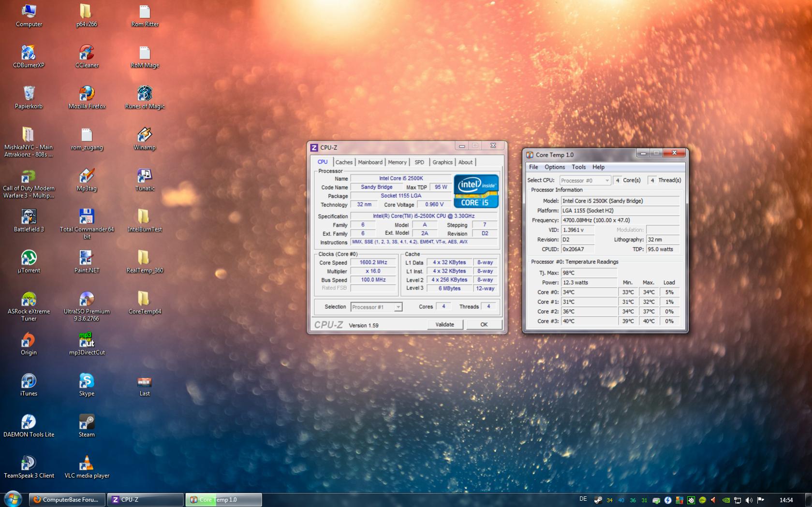Open the CoreTemp64 folder icon
This screenshot has height=507, width=812.
coord(145,303)
